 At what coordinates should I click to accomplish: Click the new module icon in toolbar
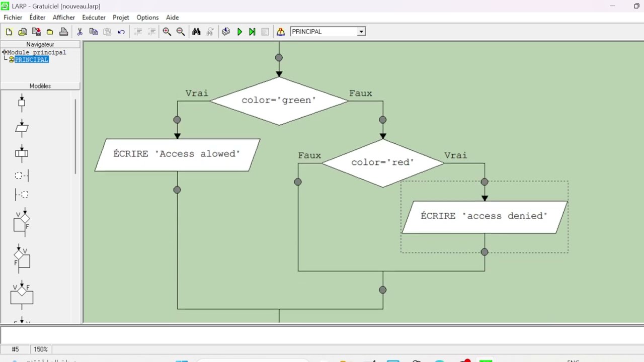[23, 32]
